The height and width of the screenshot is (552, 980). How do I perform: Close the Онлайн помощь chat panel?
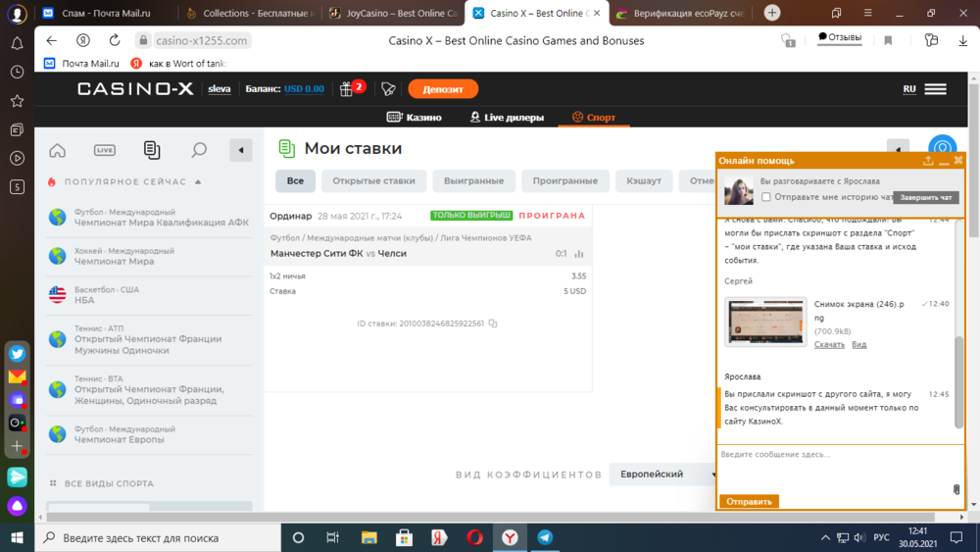(x=958, y=161)
